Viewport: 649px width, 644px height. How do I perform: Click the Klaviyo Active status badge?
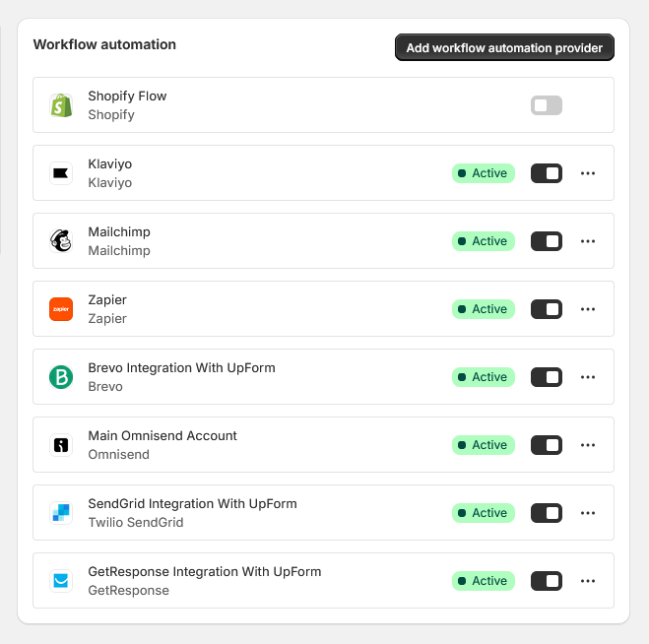click(483, 173)
